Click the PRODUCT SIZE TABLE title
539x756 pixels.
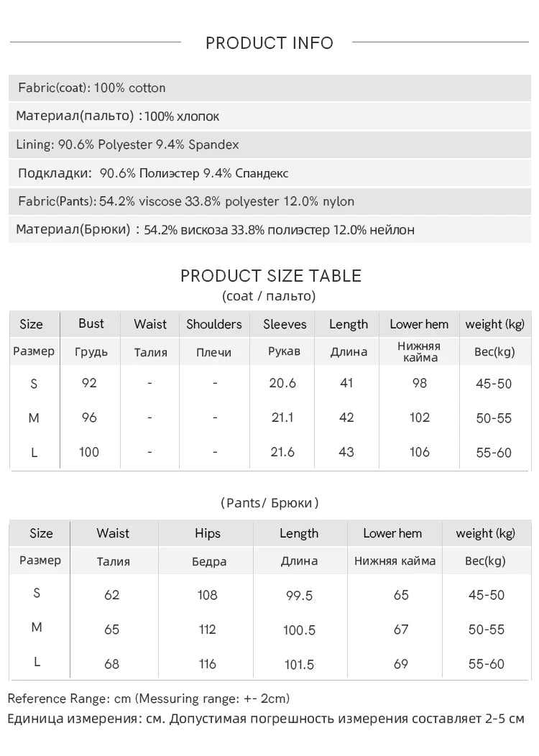click(x=270, y=276)
